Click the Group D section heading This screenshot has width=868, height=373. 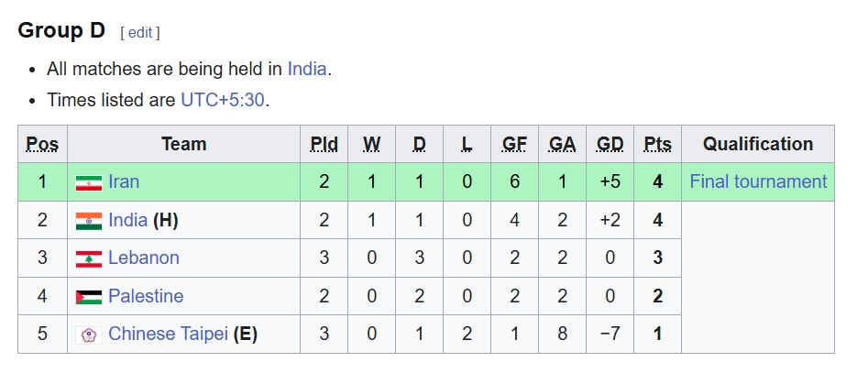tap(61, 30)
